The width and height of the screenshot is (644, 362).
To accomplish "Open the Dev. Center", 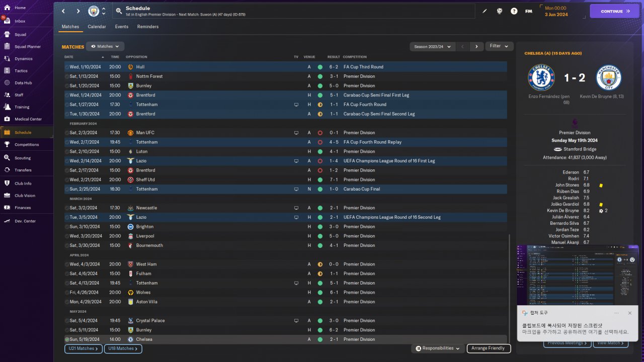I will [x=25, y=221].
